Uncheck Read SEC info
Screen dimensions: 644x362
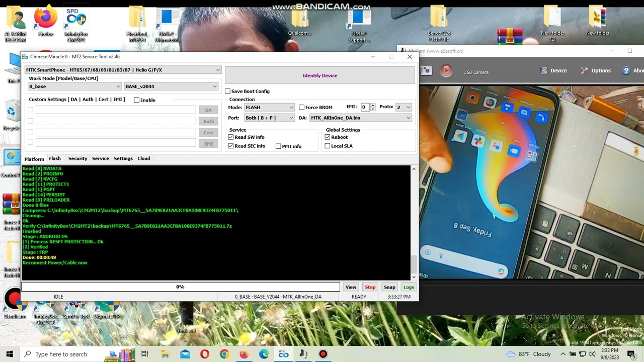point(231,146)
